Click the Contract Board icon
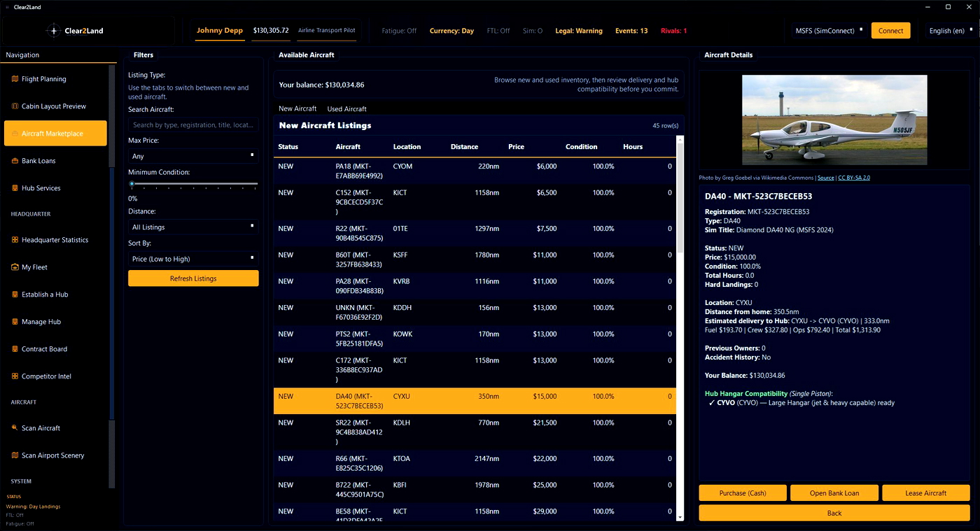Screen dimensions: 980x531 click(x=15, y=349)
